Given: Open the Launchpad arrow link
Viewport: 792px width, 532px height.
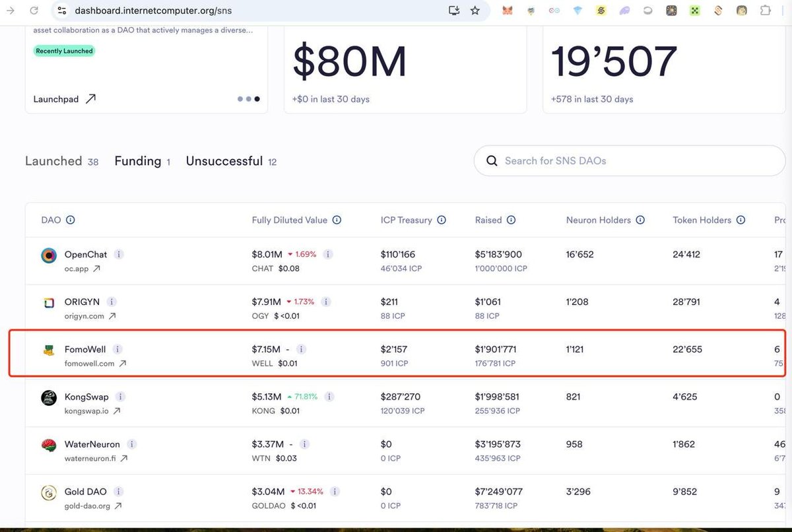Looking at the screenshot, I should 65,99.
